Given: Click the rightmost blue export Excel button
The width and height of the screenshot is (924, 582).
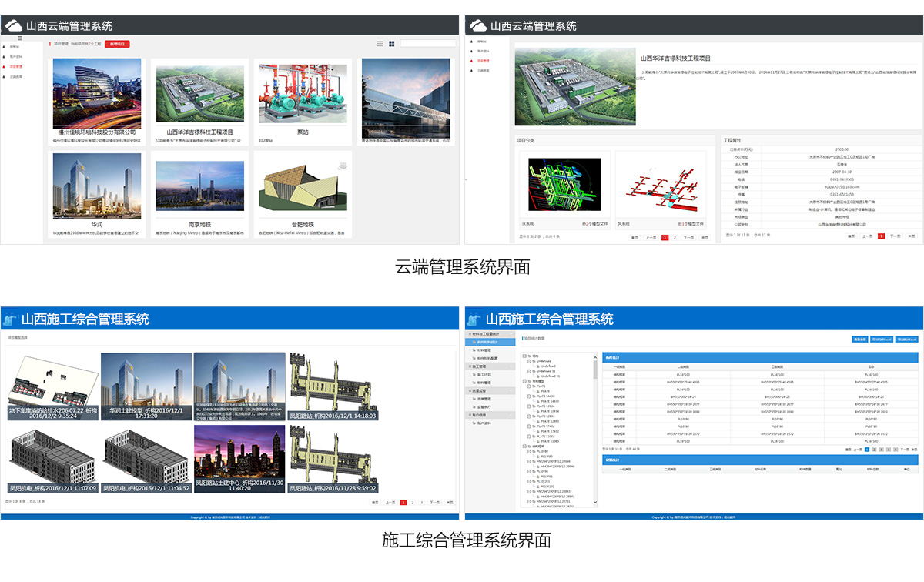Looking at the screenshot, I should tap(906, 339).
